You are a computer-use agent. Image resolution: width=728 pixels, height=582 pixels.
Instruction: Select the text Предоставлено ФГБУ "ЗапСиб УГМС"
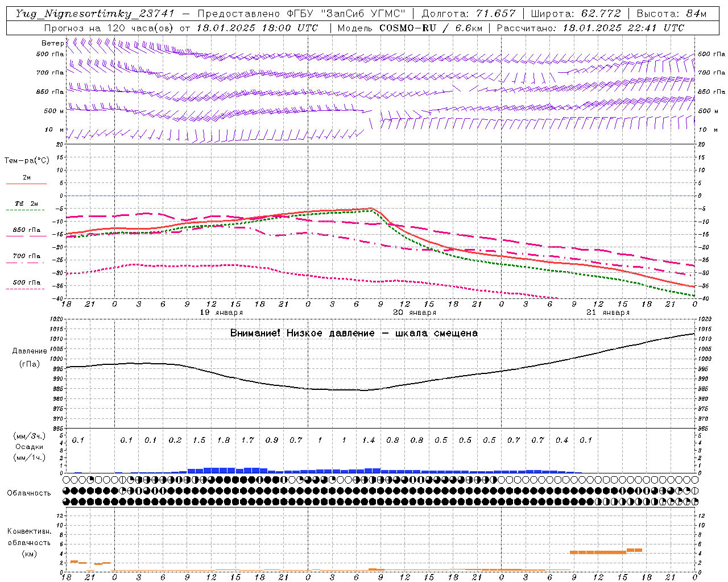click(x=301, y=14)
